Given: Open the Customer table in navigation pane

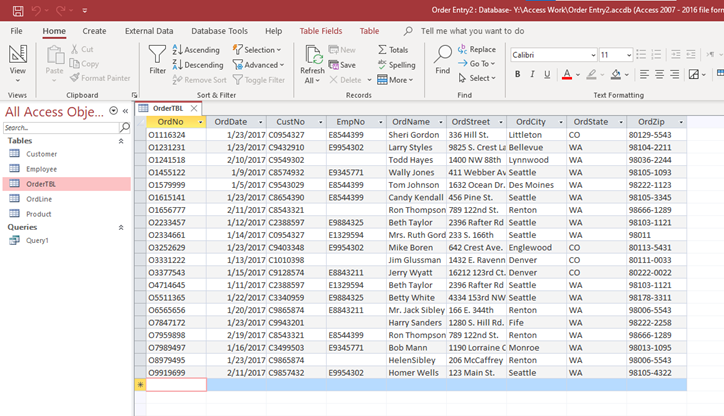Looking at the screenshot, I should tap(41, 154).
